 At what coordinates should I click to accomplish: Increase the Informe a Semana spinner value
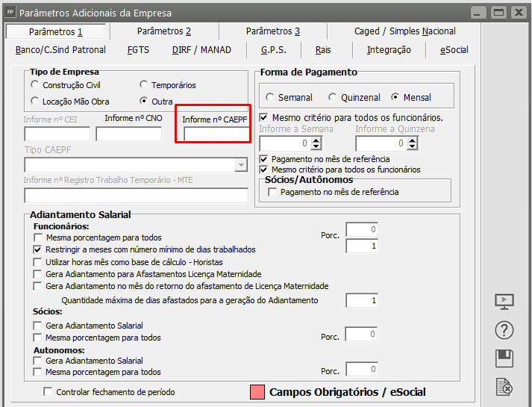point(316,139)
